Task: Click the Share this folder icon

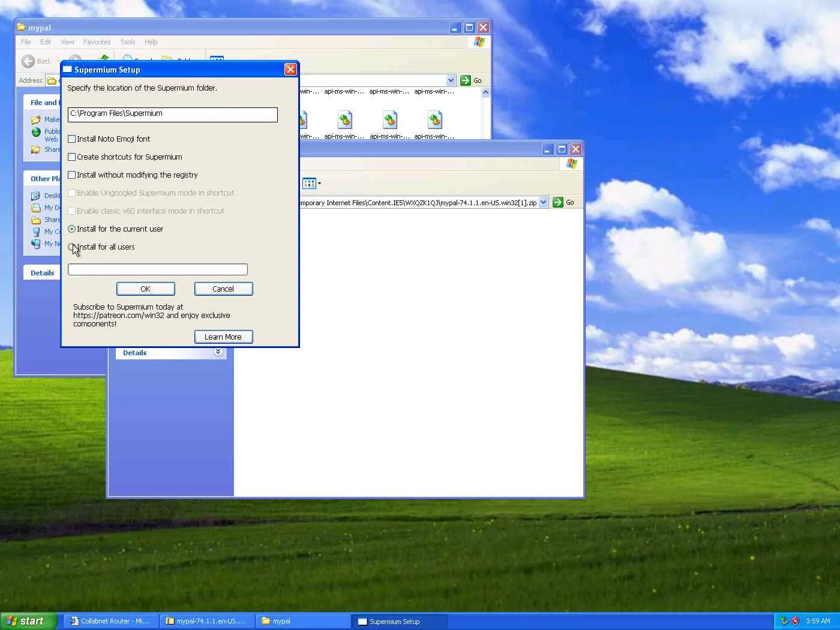Action: [36, 149]
